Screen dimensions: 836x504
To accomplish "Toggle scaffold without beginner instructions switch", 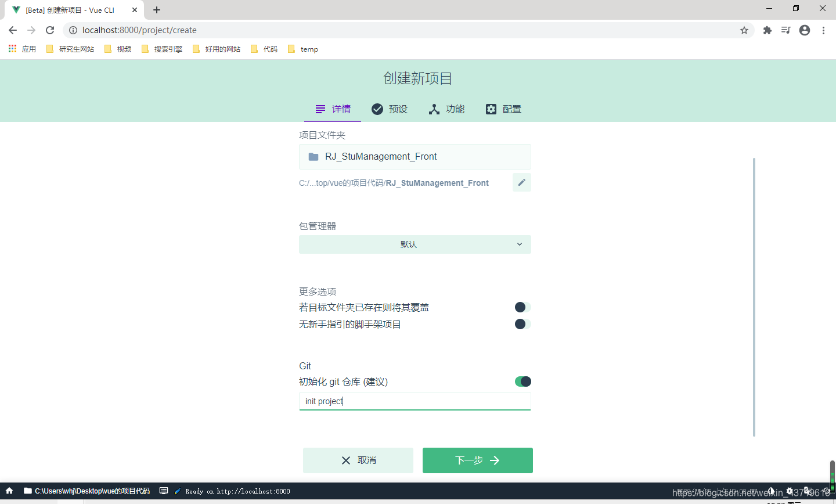I will tap(523, 324).
